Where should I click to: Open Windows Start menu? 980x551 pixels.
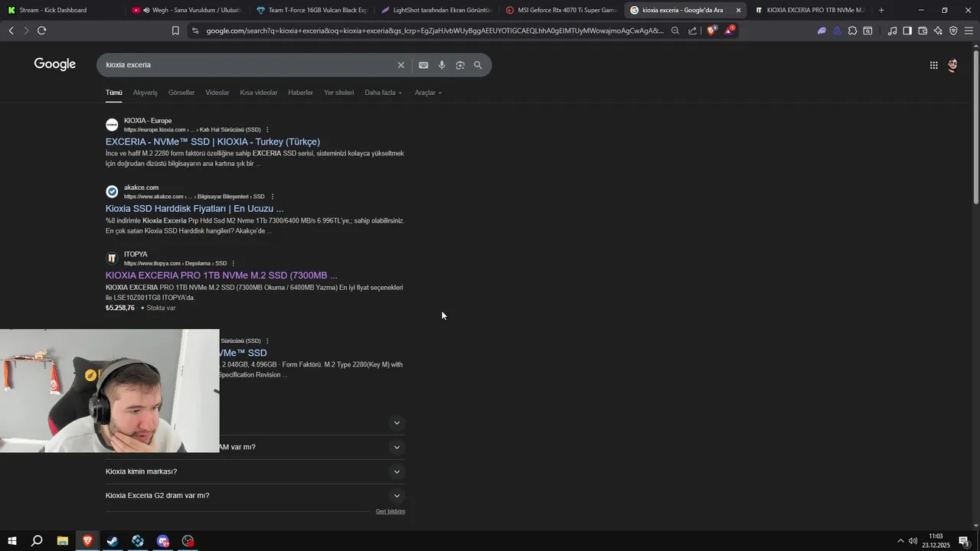click(11, 541)
